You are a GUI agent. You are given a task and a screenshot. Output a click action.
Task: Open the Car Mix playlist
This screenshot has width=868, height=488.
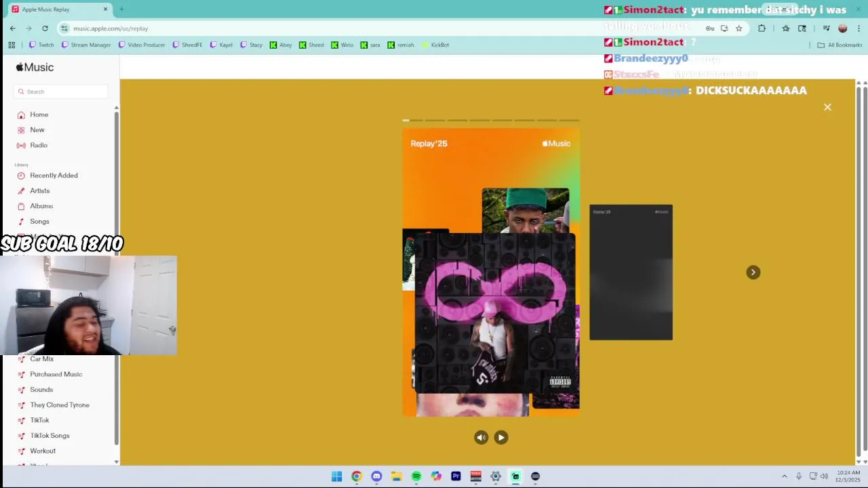click(x=41, y=359)
